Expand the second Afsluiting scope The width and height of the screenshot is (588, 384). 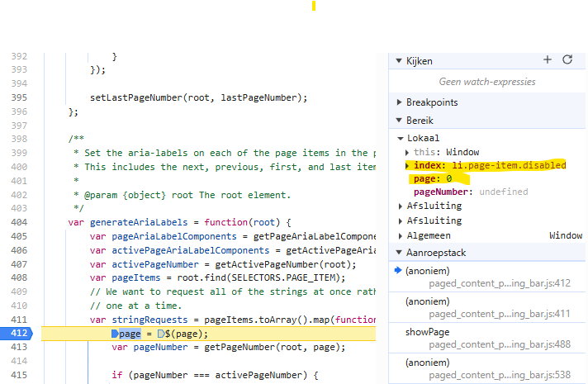tap(401, 220)
